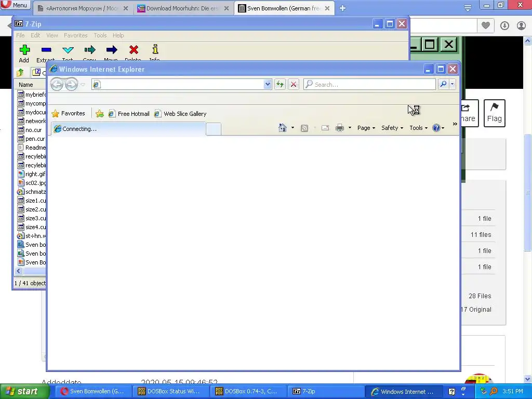Click the IE Read Mail icon
Image resolution: width=532 pixels, height=399 pixels.
[x=325, y=128]
